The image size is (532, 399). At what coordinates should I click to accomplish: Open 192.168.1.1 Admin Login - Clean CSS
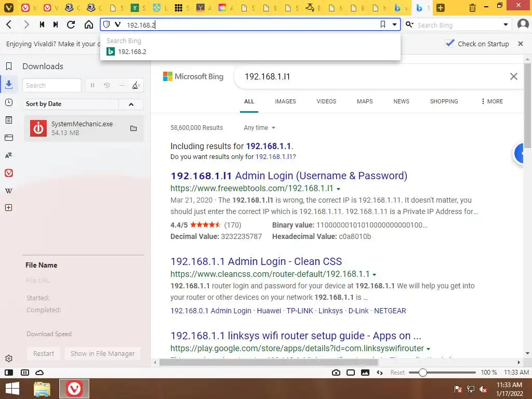coord(256,262)
